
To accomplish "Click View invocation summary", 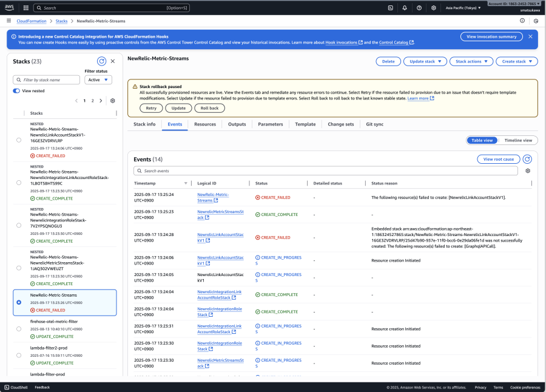I will pyautogui.click(x=491, y=36).
